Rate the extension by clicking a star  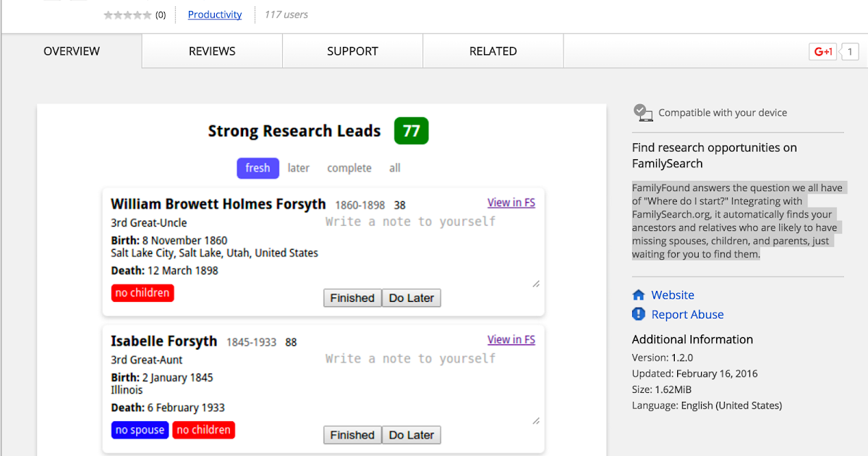(x=127, y=14)
